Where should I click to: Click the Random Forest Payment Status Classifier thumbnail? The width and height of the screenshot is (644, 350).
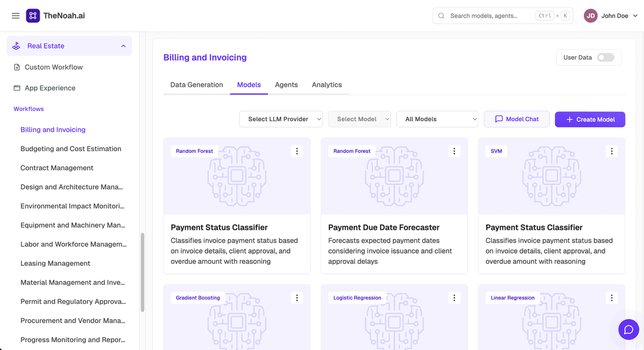[237, 176]
